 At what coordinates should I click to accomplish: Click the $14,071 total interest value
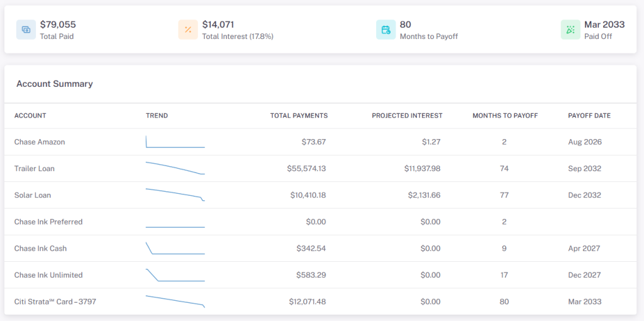[218, 25]
